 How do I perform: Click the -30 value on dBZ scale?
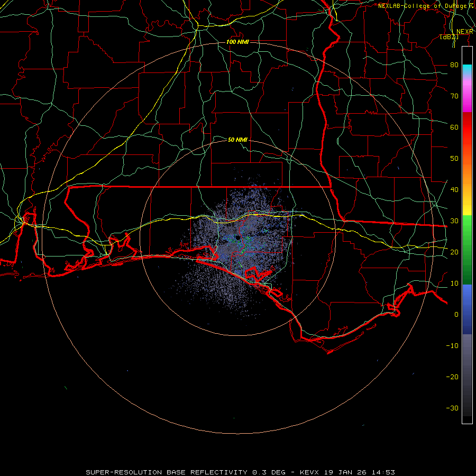(x=452, y=408)
